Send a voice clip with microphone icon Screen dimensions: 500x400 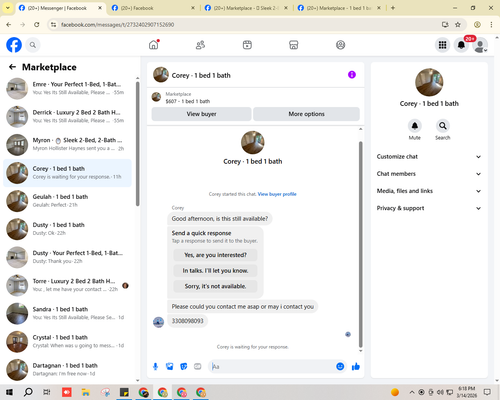click(155, 367)
